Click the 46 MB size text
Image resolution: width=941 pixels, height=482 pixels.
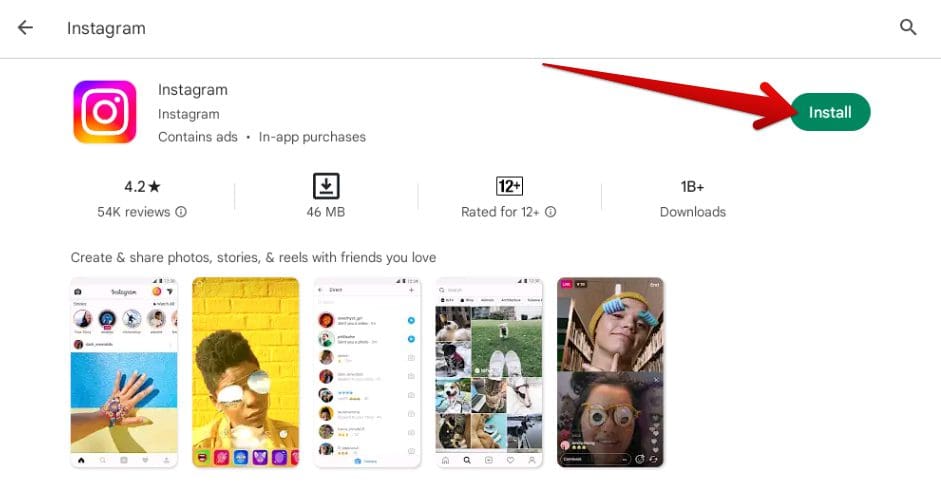tap(326, 212)
